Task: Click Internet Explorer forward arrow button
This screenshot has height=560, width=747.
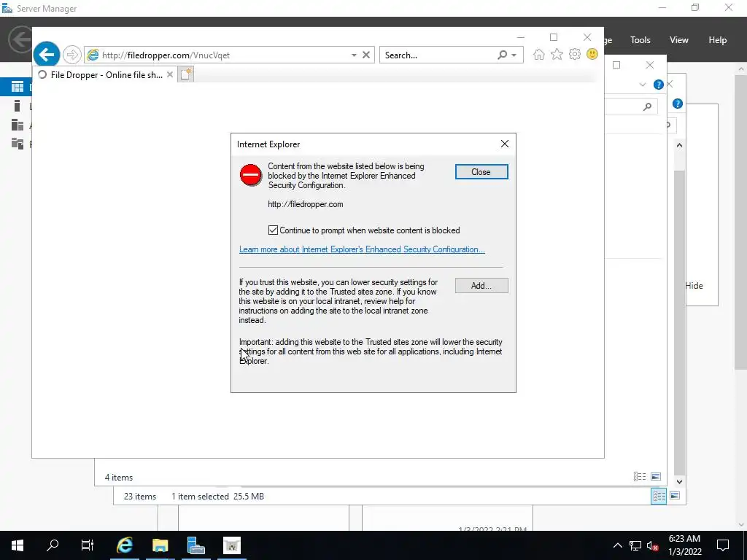Action: point(72,55)
